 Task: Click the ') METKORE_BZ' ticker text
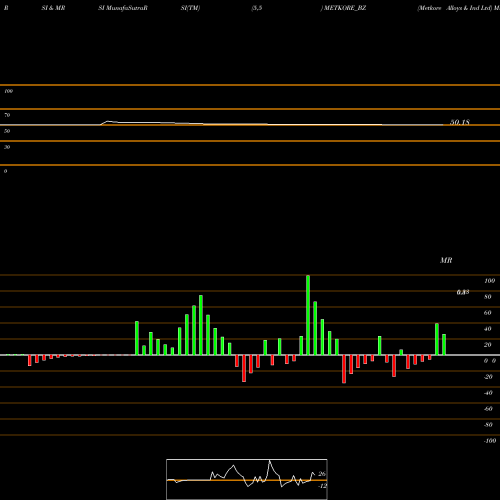coord(343,8)
